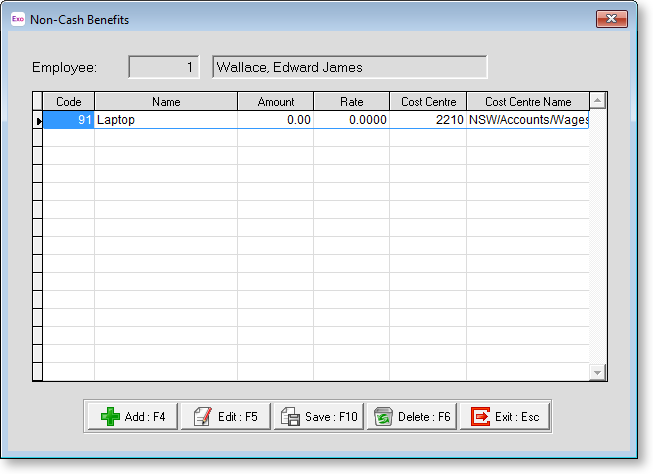Click the employee name field Wallace, Edward James
This screenshot has height=474, width=653.
pos(349,67)
